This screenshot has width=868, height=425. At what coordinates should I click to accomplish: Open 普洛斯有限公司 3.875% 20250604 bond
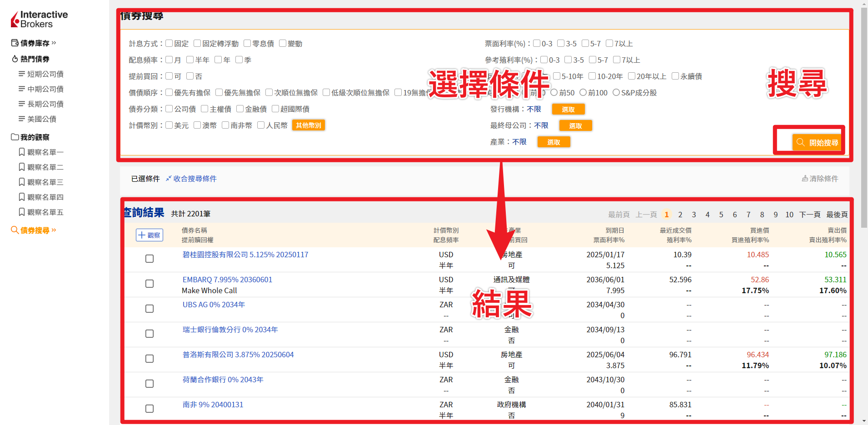(238, 355)
